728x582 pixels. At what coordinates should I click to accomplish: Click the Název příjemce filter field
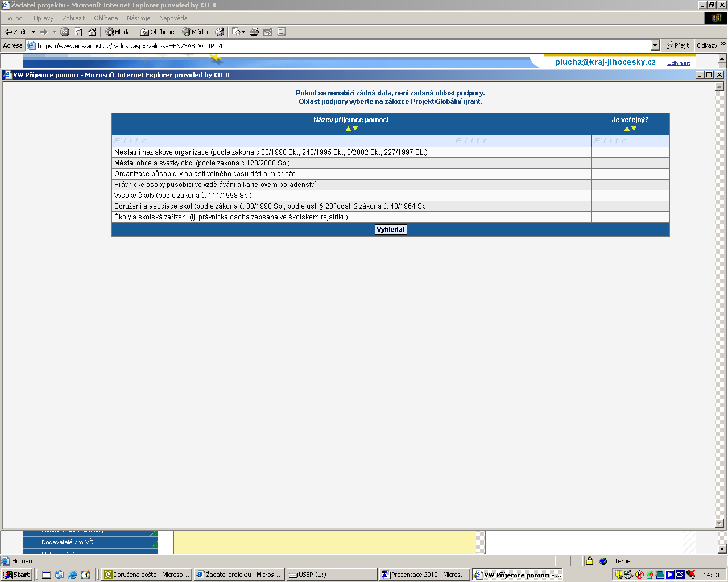coord(351,141)
